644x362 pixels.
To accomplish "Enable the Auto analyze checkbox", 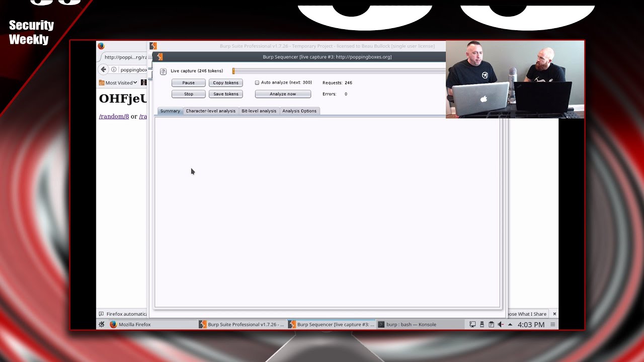I will tap(257, 82).
